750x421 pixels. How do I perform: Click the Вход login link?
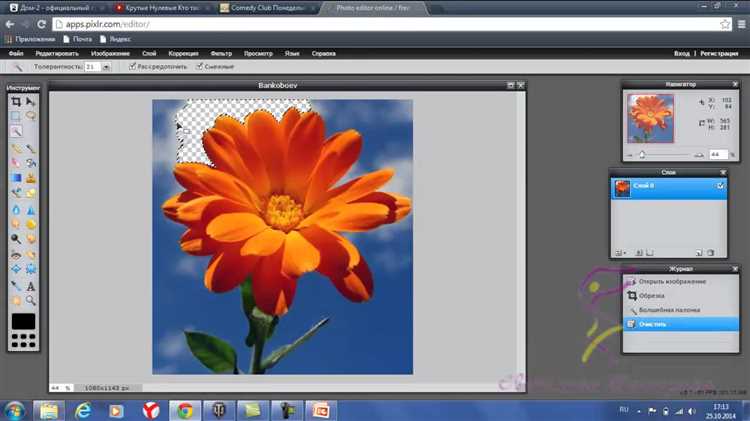(682, 54)
